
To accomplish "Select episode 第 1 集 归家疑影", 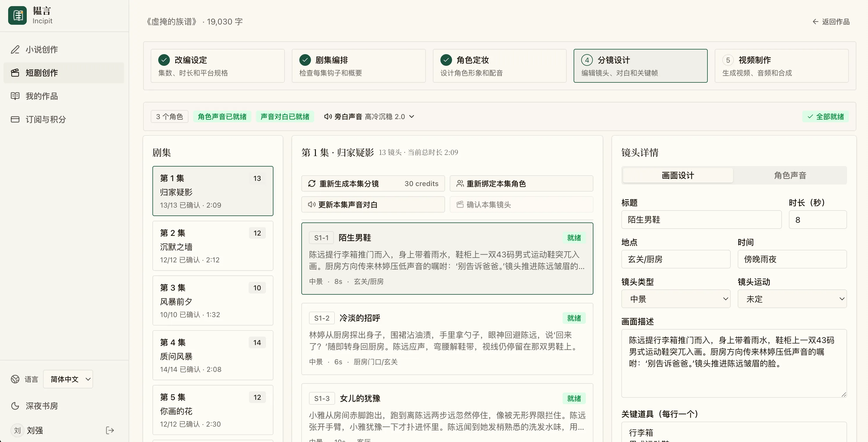I will pyautogui.click(x=213, y=191).
